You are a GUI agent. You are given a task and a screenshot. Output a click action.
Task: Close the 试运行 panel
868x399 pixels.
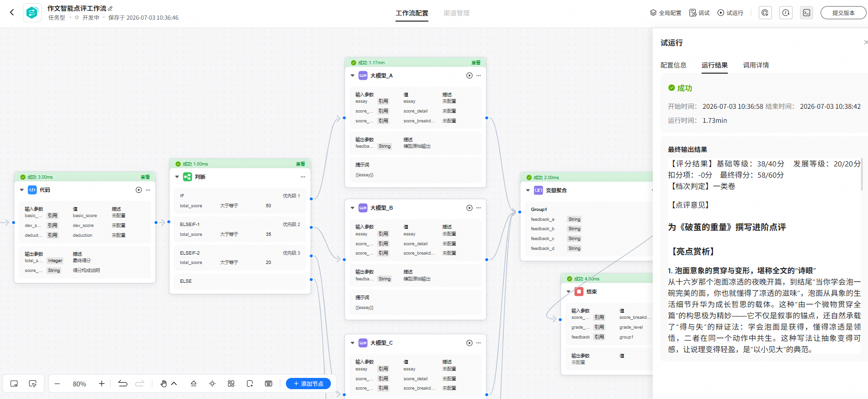865,42
